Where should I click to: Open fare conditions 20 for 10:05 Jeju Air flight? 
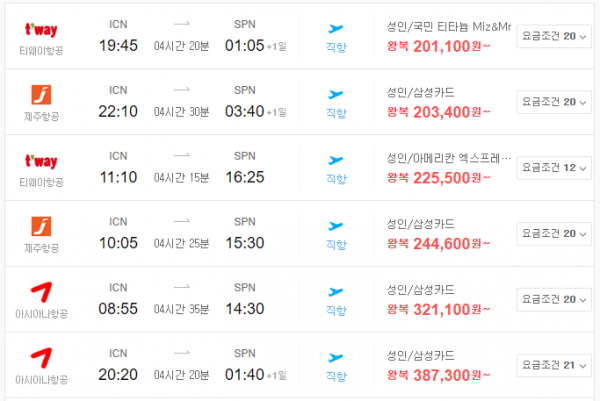554,234
